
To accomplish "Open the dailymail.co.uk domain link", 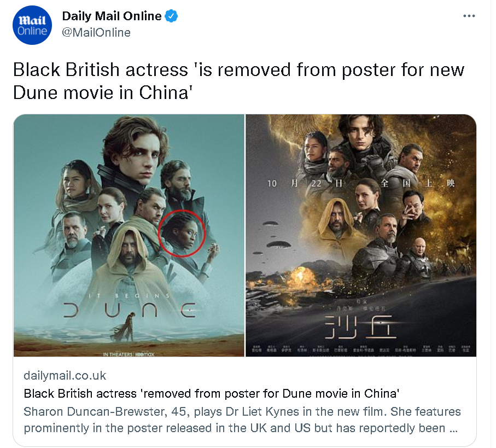I will pyautogui.click(x=65, y=376).
